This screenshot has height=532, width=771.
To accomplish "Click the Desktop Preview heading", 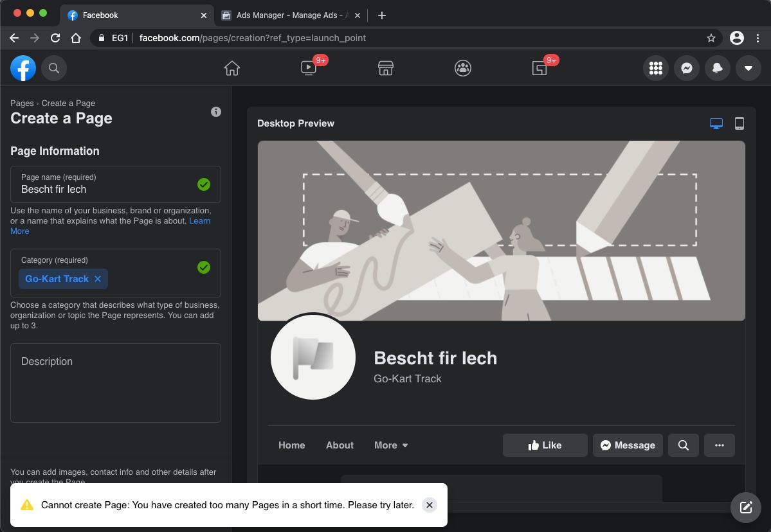I will 296,123.
